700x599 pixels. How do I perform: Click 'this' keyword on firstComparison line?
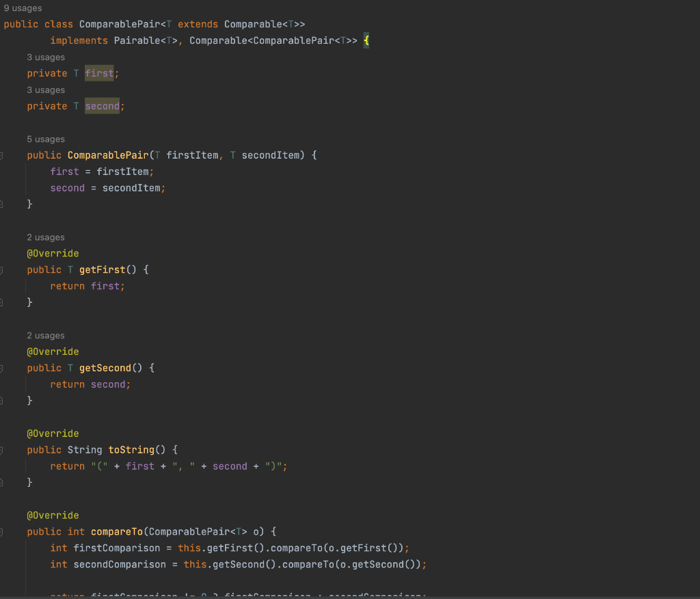point(189,548)
